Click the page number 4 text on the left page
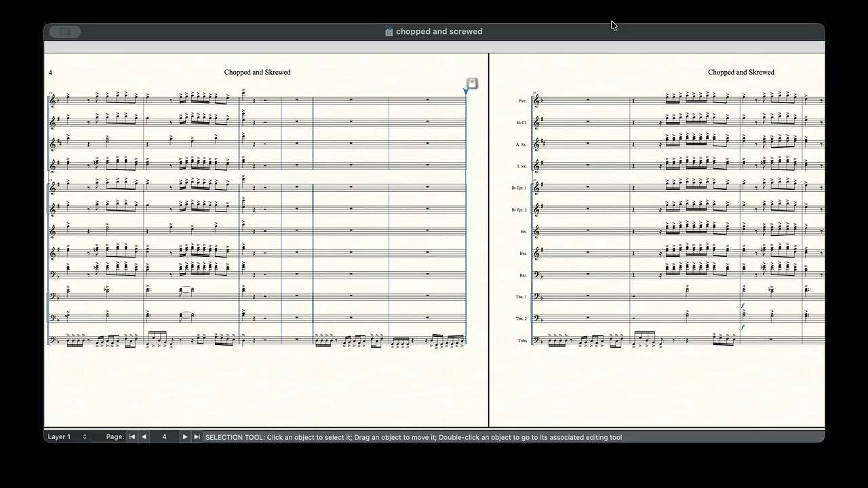Viewport: 868px width, 488px height. click(x=50, y=73)
